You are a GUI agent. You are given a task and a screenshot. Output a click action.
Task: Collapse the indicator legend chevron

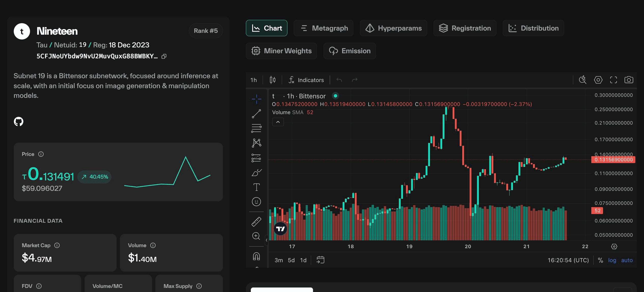[278, 122]
